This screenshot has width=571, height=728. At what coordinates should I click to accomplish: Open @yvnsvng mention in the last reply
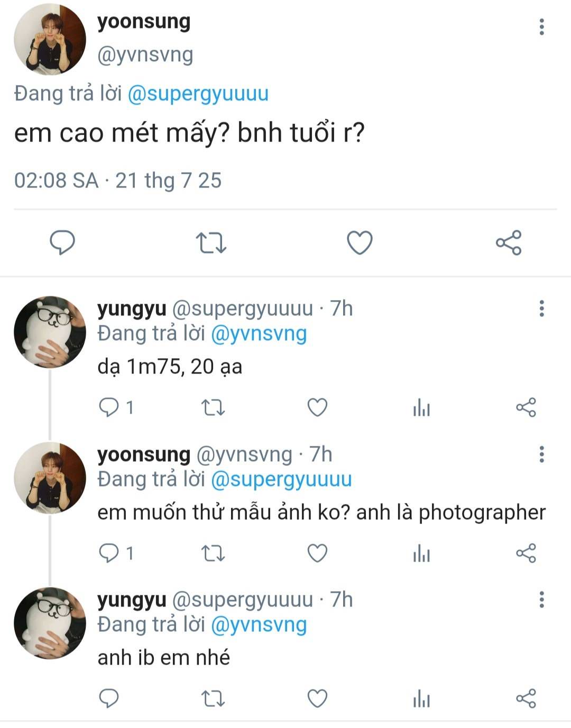point(259,625)
